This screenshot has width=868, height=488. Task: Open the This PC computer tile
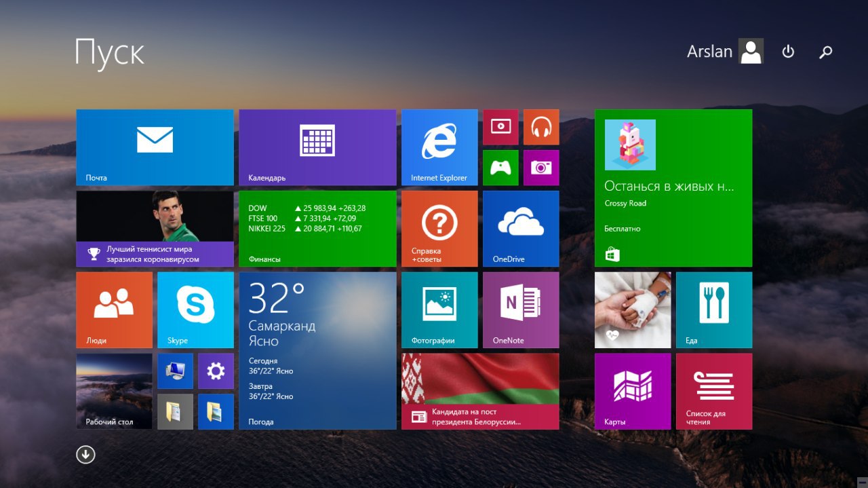point(175,371)
